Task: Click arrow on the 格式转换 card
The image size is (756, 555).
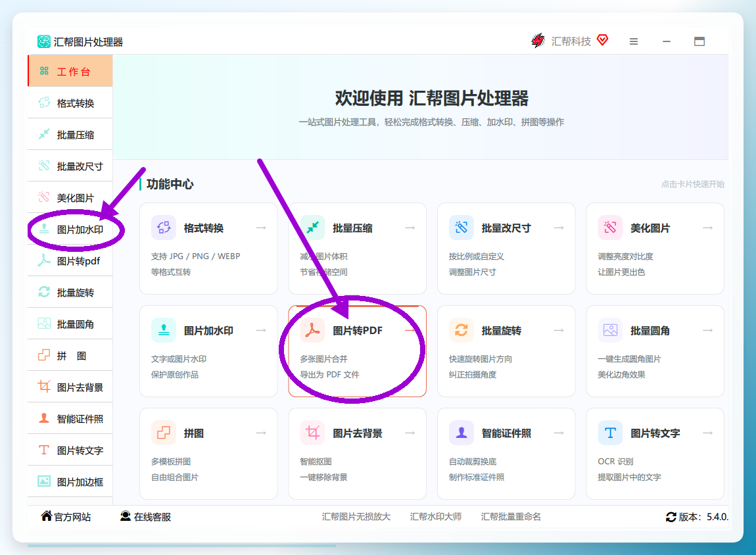Action: point(261,228)
